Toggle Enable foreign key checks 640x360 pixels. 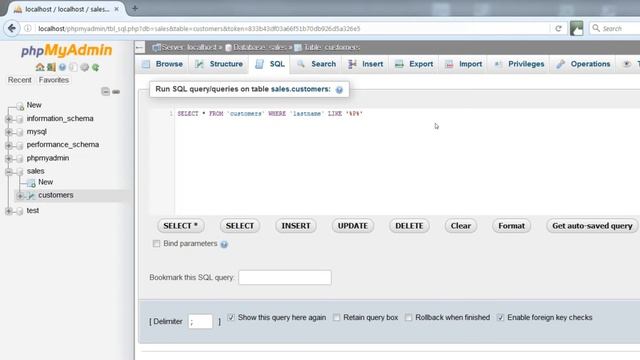coord(500,317)
